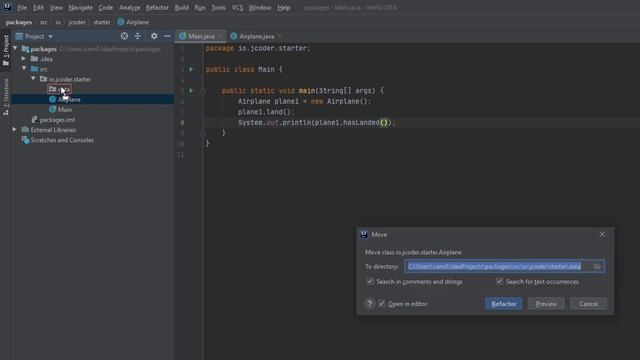
Task: Collapse the src folder
Action: tap(24, 69)
